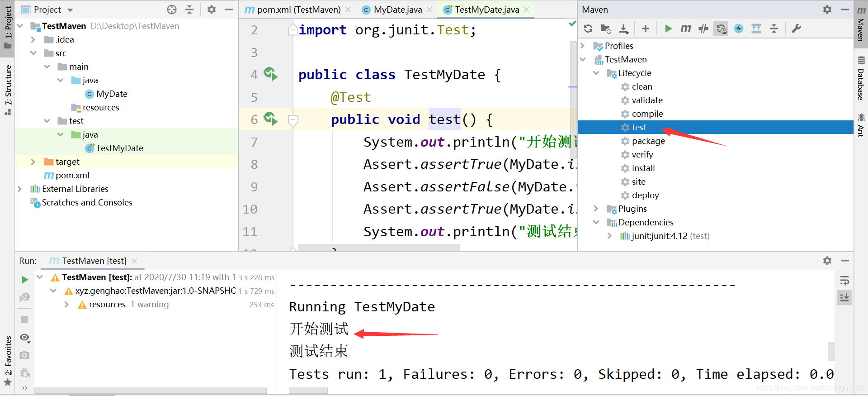Screen dimensions: 868x396
Task: Select install lifecycle goal
Action: pyautogui.click(x=643, y=168)
